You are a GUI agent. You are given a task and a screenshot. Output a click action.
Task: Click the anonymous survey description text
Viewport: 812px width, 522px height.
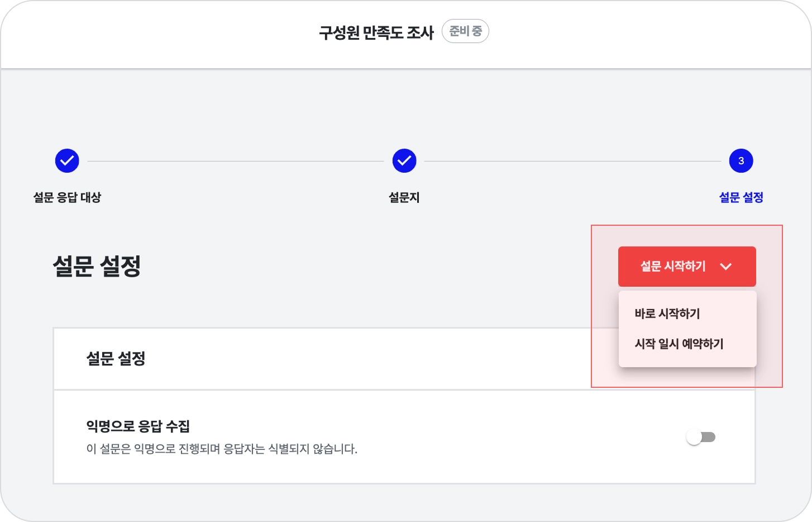point(222,449)
